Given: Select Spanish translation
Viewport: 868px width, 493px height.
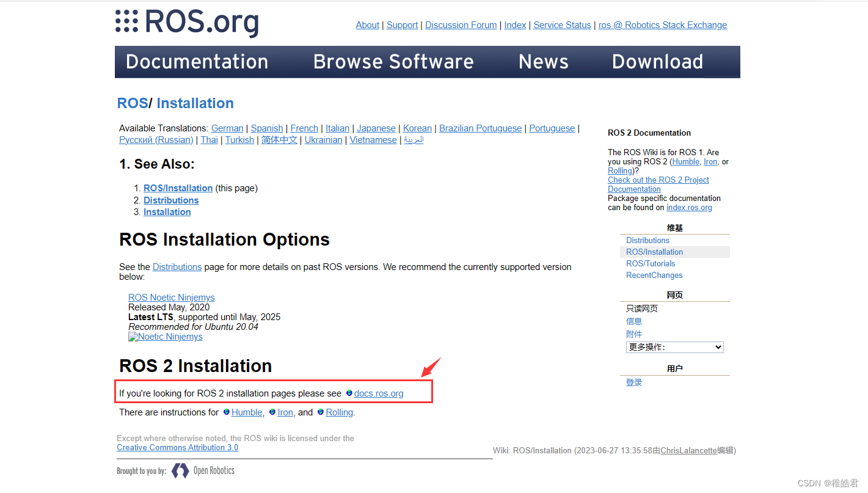Looking at the screenshot, I should tap(267, 128).
